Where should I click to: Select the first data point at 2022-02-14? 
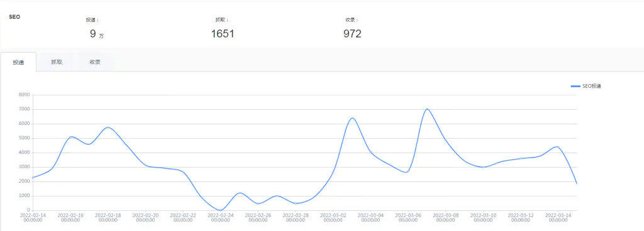pyautogui.click(x=33, y=178)
